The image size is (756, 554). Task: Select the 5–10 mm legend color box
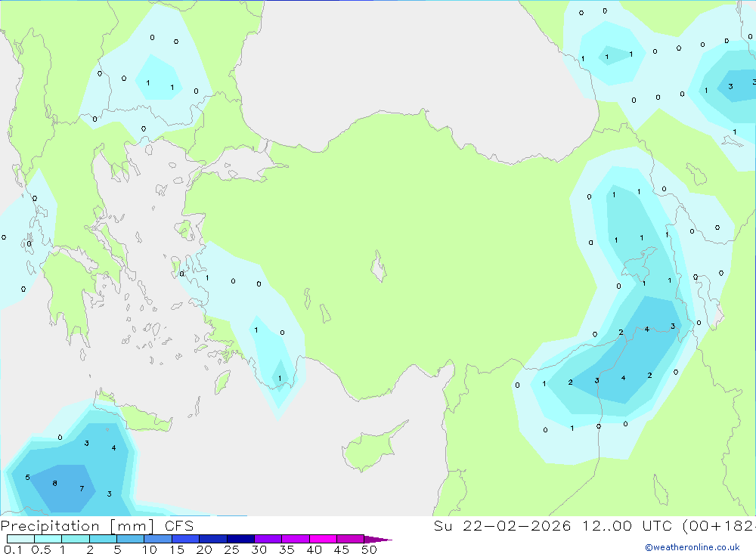pos(131,539)
